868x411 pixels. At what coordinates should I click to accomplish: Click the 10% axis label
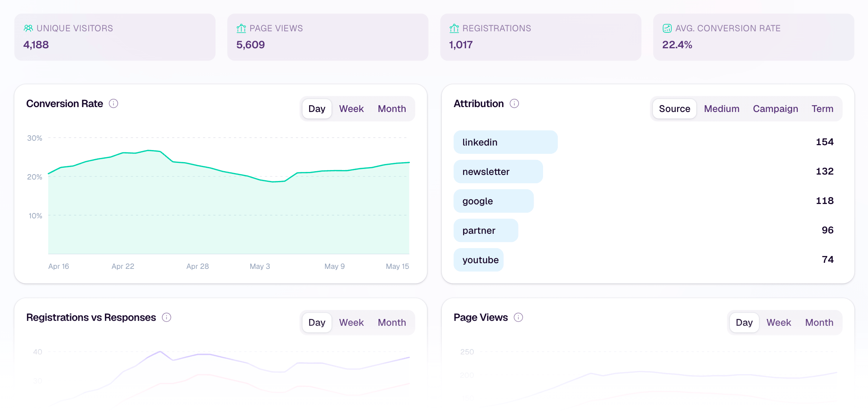[x=35, y=216]
